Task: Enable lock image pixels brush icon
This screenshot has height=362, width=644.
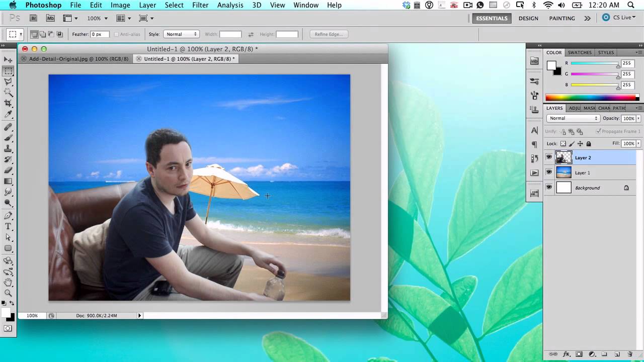Action: 572,144
